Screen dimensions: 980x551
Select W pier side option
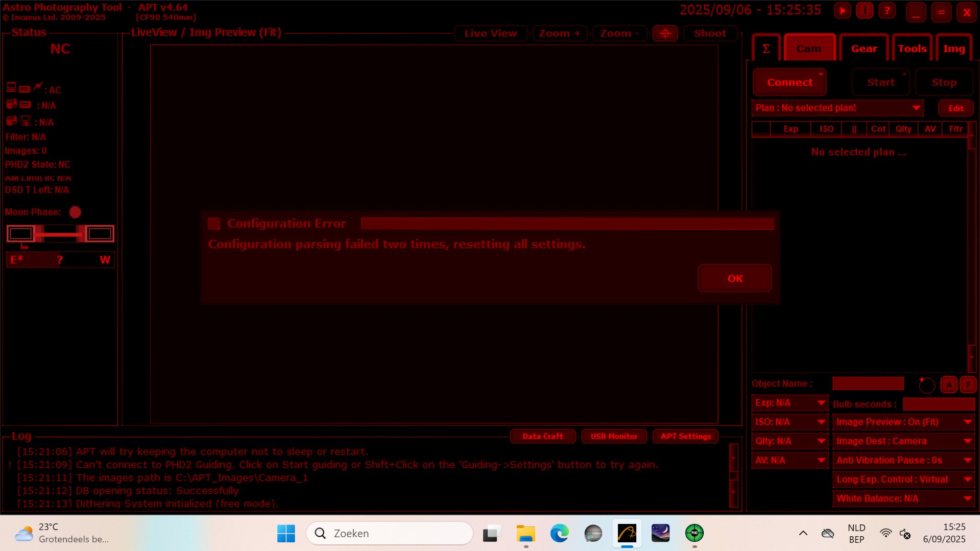coord(105,259)
